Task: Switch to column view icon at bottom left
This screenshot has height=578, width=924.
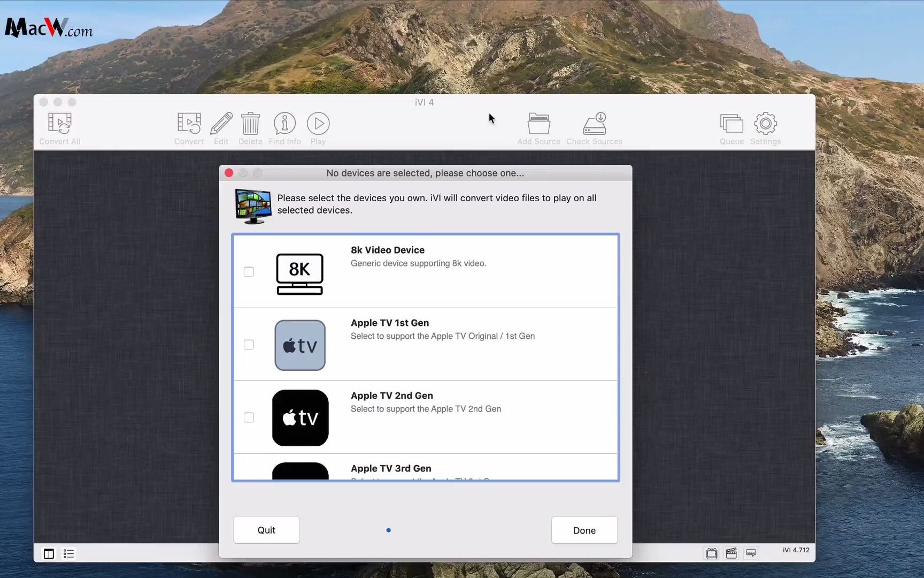Action: tap(49, 554)
